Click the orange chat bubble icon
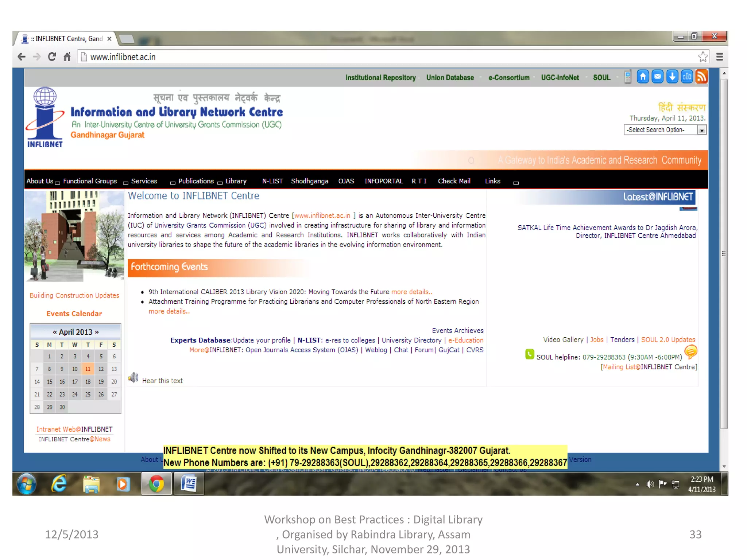Image resolution: width=747 pixels, height=560 pixels. click(x=691, y=352)
